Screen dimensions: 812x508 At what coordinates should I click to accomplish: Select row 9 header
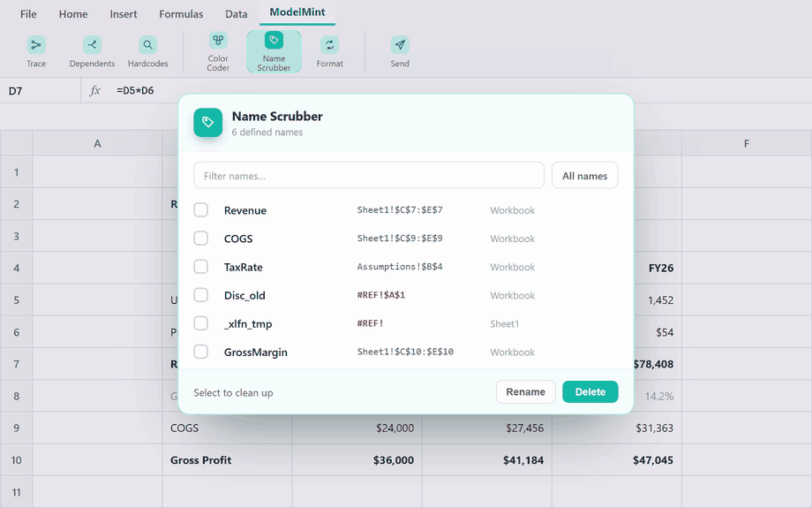tap(17, 428)
